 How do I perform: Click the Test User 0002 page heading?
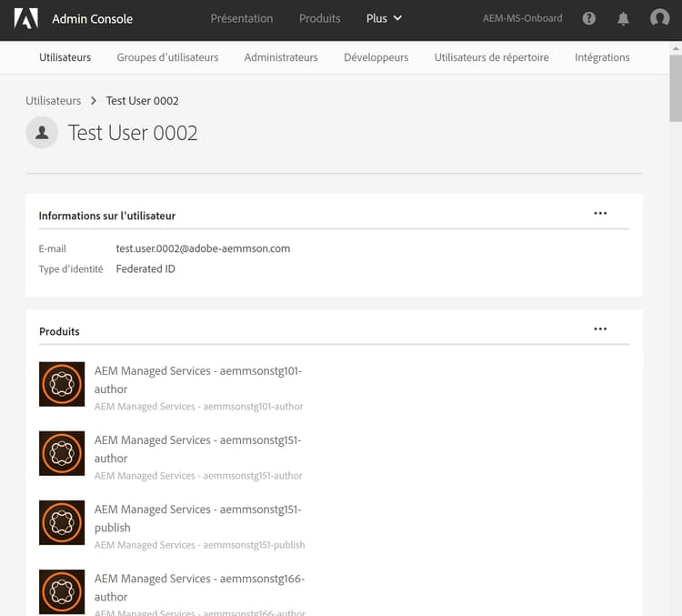(133, 133)
